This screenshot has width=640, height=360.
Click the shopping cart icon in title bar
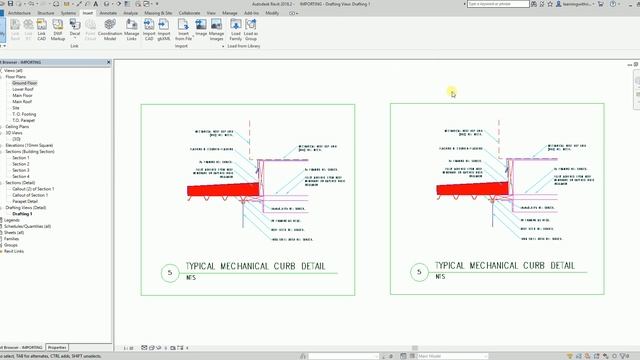[600, 4]
